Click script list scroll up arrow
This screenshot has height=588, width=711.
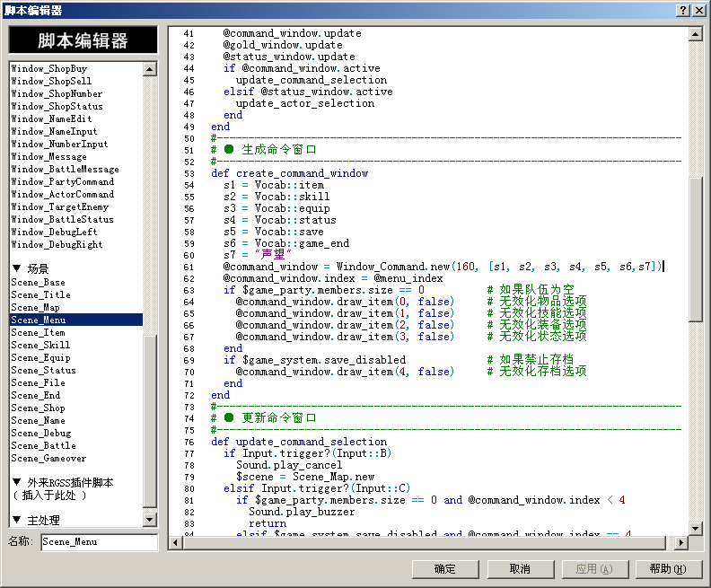pos(150,69)
